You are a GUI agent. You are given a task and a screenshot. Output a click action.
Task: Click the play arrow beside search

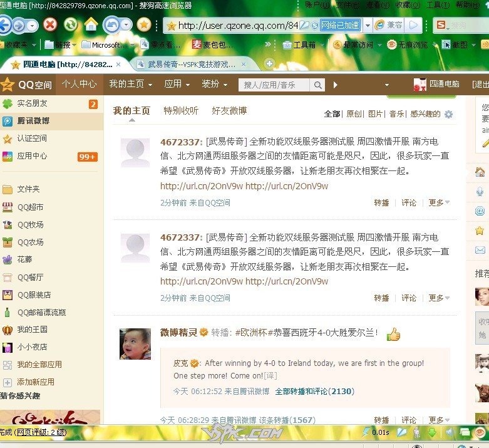pyautogui.click(x=335, y=85)
